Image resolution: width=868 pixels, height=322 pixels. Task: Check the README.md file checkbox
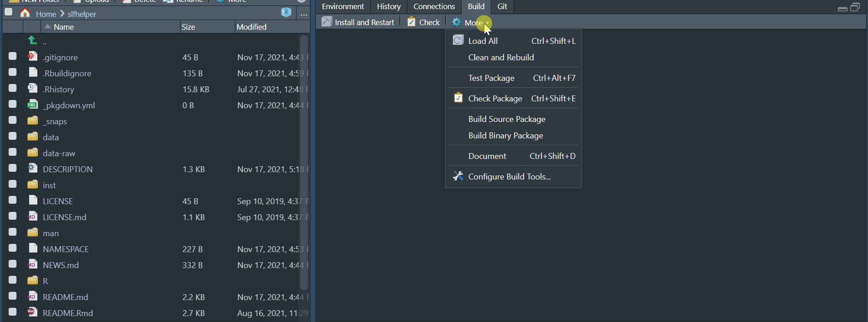tap(12, 296)
